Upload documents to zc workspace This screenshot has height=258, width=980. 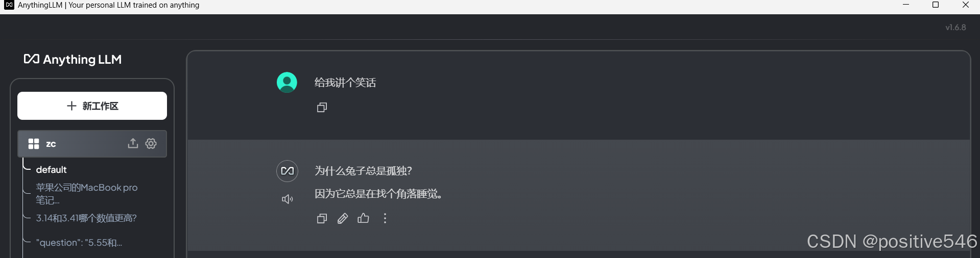(x=133, y=143)
